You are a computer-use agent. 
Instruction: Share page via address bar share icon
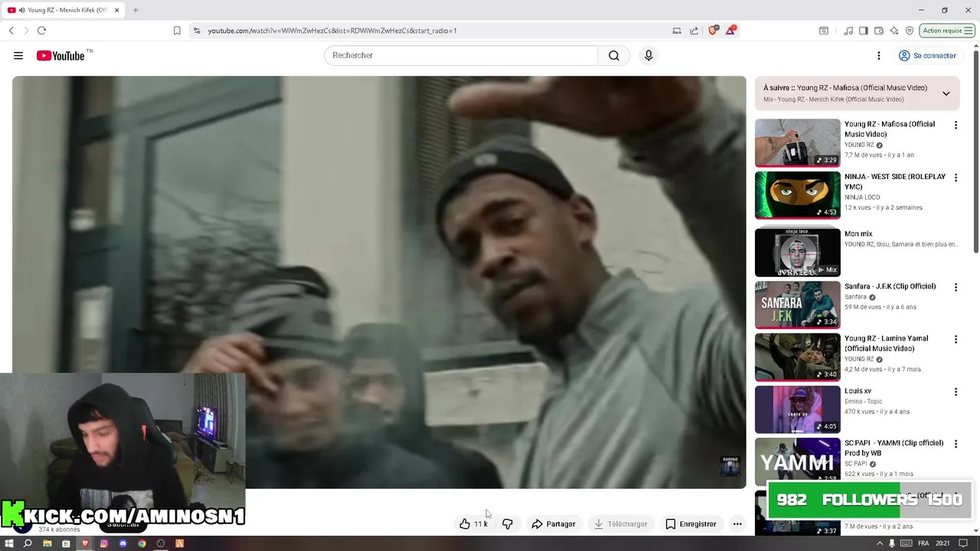pyautogui.click(x=694, y=31)
